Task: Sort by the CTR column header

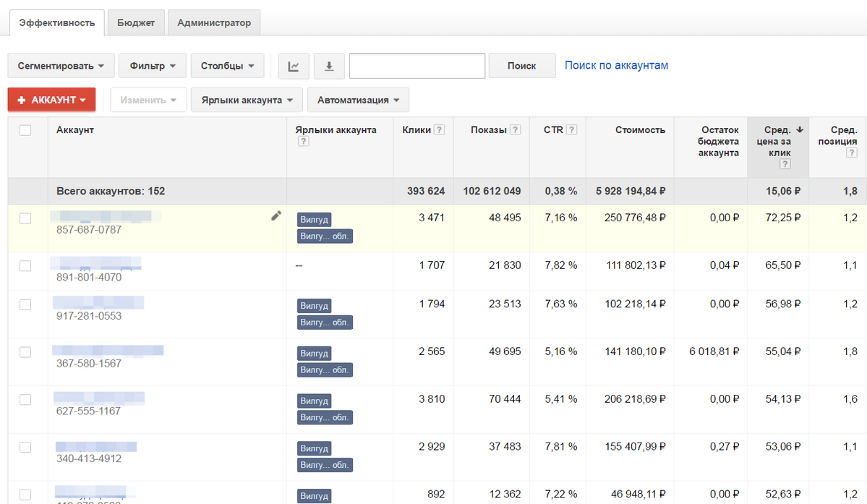Action: (553, 130)
